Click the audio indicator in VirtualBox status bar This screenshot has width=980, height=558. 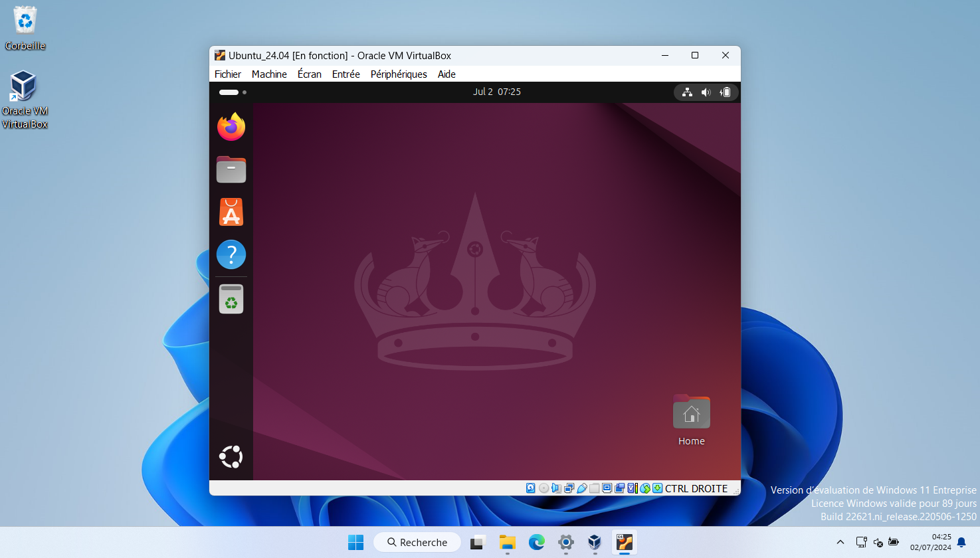(x=556, y=488)
